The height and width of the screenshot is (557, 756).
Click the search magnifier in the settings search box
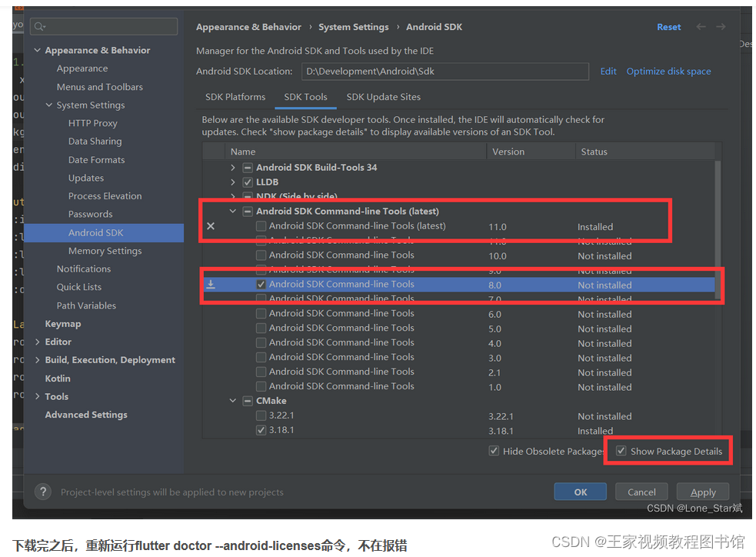[37, 25]
